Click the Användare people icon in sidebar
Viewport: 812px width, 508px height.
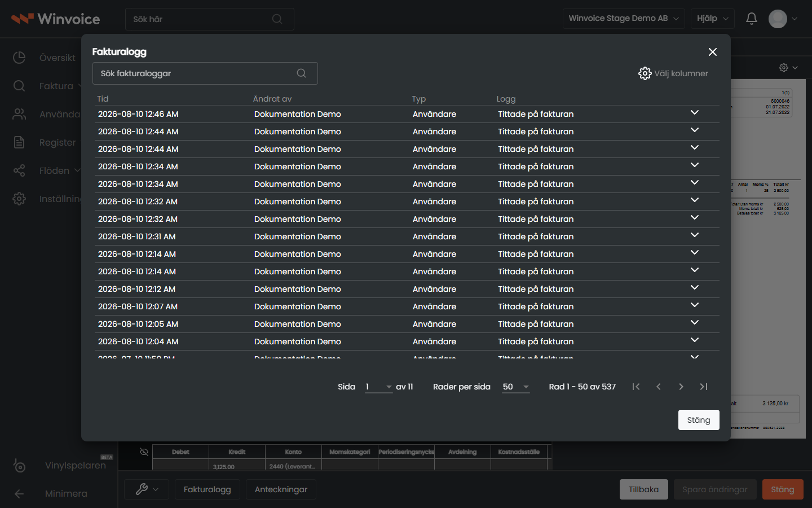(19, 114)
